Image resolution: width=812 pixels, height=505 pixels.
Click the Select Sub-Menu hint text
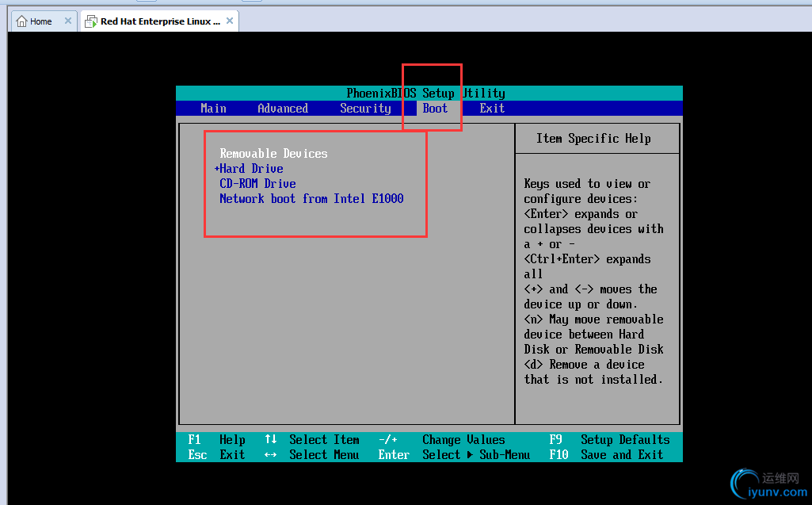tap(476, 455)
